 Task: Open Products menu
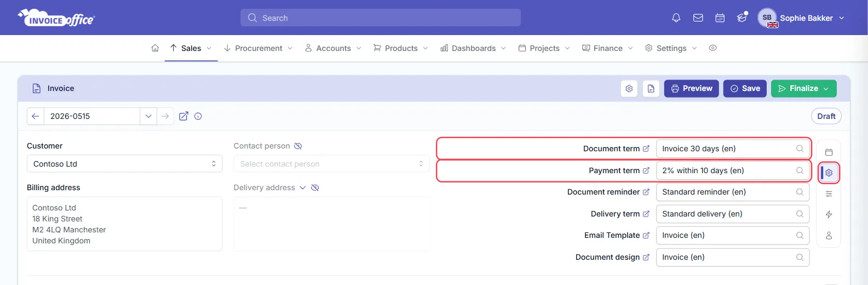[x=400, y=48]
